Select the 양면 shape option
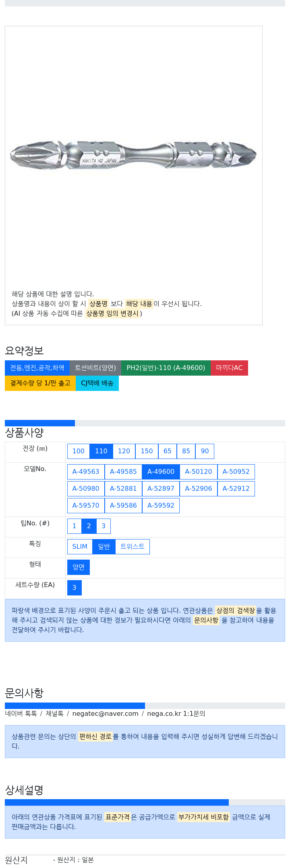Image resolution: width=290 pixels, height=868 pixels. [x=79, y=567]
